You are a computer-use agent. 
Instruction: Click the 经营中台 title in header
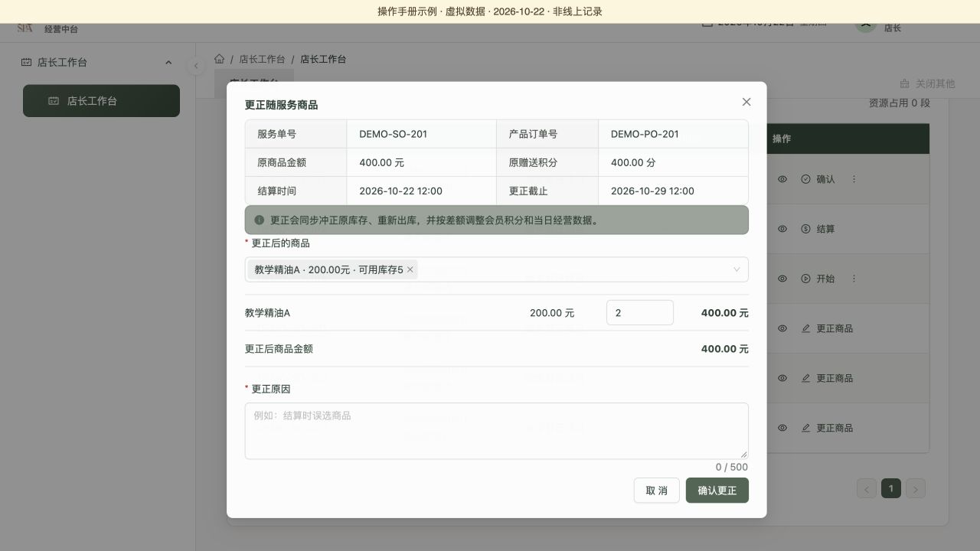61,29
